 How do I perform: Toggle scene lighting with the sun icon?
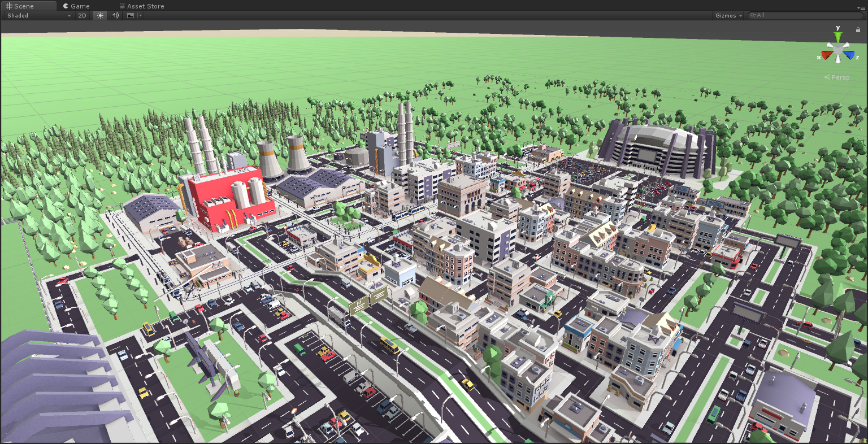(x=100, y=15)
